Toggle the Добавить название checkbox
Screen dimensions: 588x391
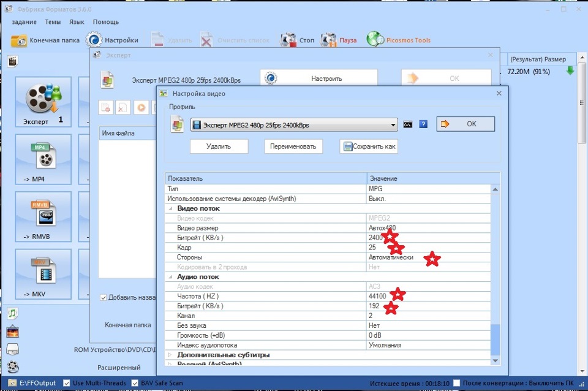tap(103, 298)
